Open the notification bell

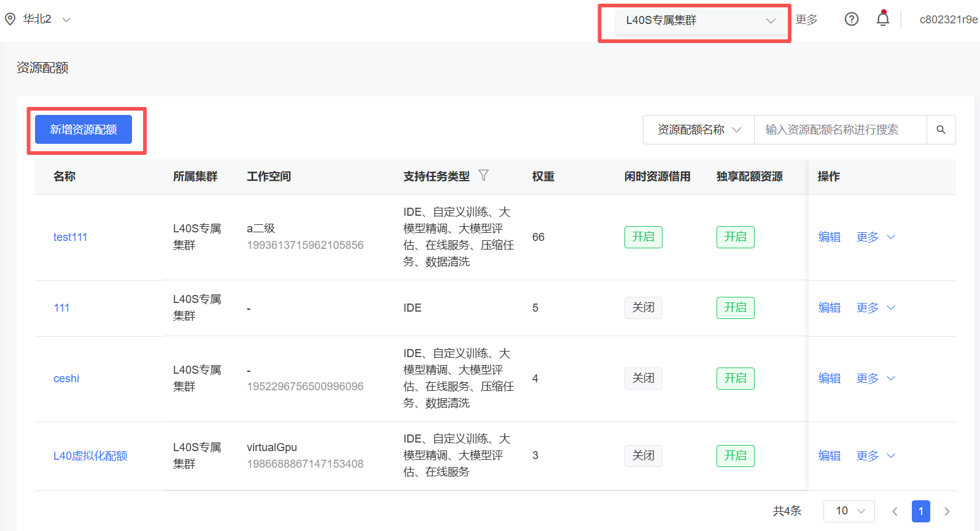click(882, 19)
